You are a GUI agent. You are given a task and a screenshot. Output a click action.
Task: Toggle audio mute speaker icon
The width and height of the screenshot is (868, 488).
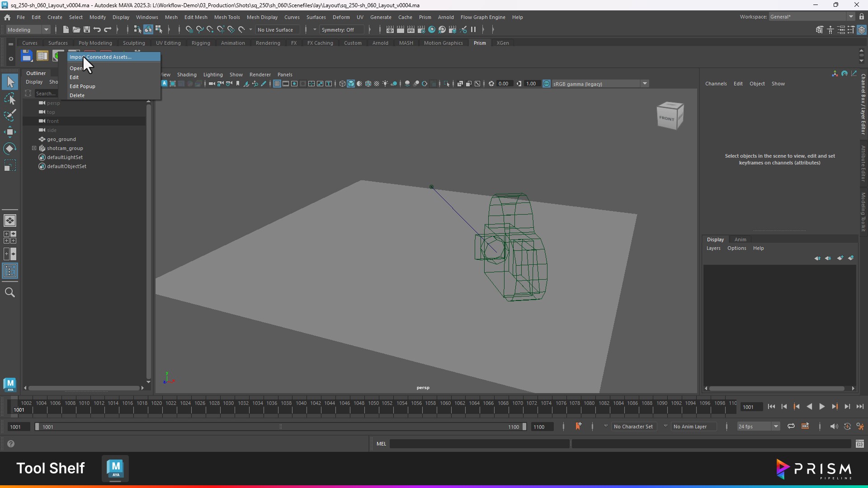(x=834, y=426)
